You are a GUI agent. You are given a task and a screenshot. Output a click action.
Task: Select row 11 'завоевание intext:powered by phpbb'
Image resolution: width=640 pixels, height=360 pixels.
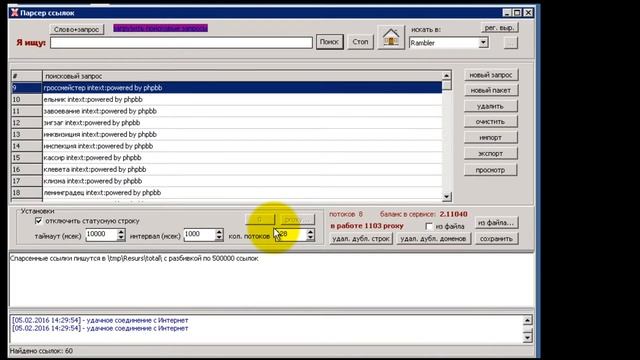tap(227, 111)
